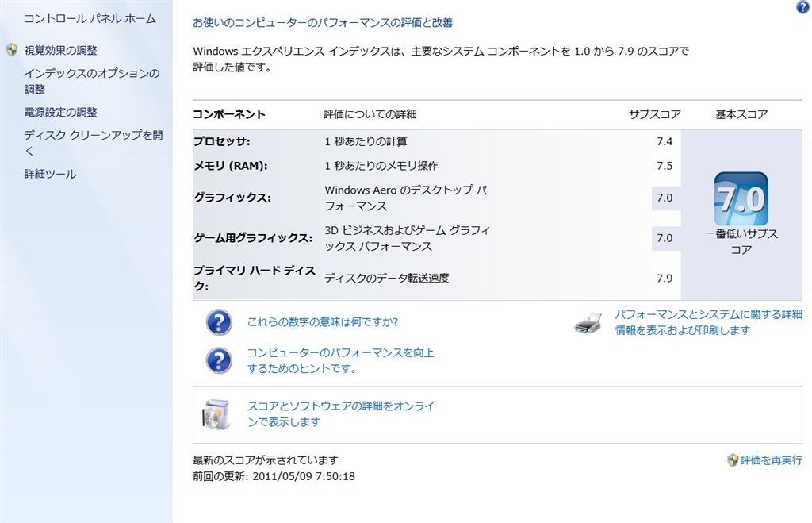
Task: Click the processor subscore 7.4
Action: [665, 141]
